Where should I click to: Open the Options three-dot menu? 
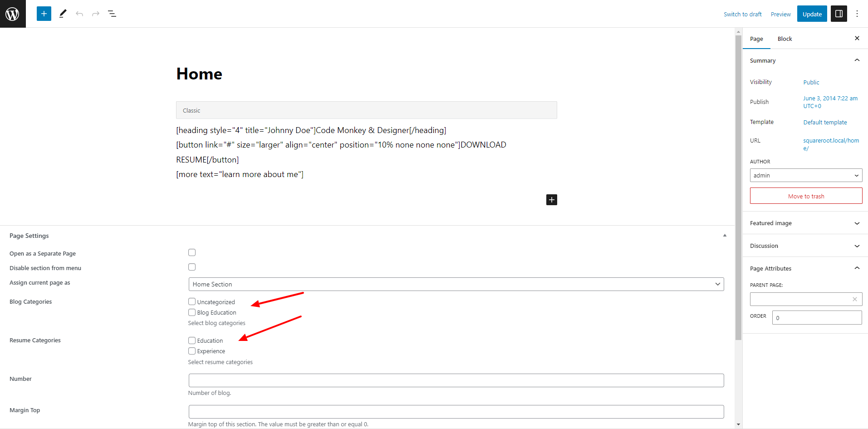tap(857, 14)
